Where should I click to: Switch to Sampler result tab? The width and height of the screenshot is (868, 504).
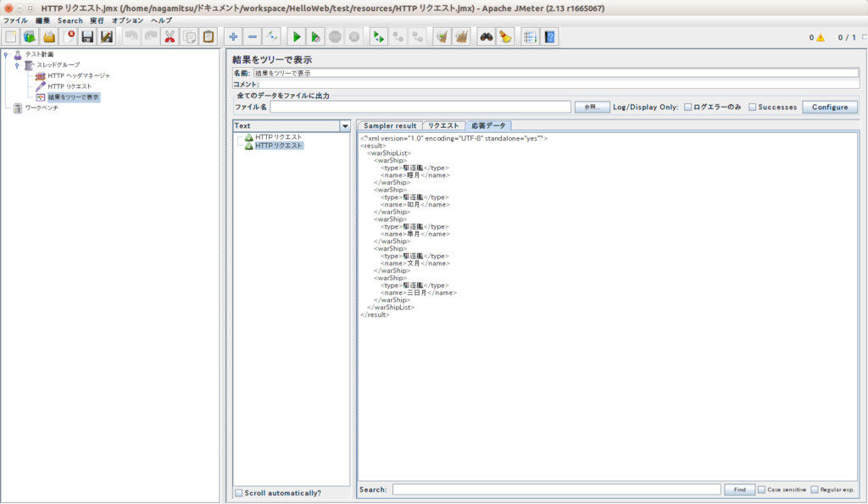tap(390, 126)
